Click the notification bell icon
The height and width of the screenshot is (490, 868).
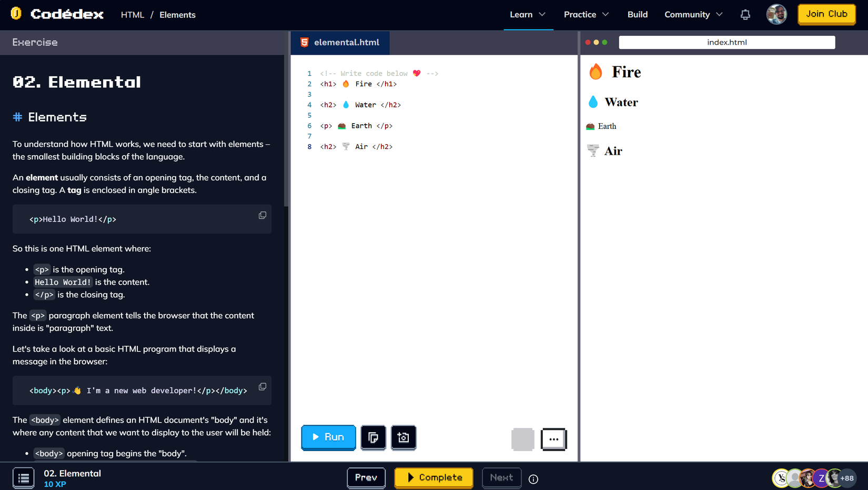pos(745,14)
